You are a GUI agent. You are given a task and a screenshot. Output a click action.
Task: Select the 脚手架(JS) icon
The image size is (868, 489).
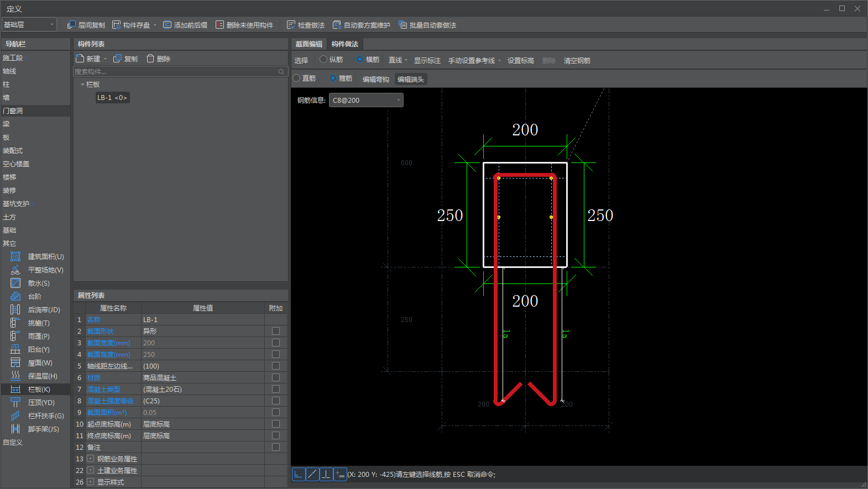pyautogui.click(x=15, y=429)
